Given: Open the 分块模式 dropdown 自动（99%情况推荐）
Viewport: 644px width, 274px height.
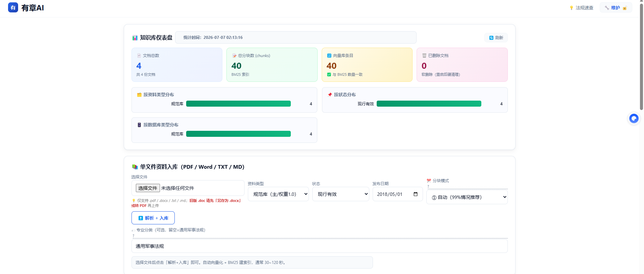Looking at the screenshot, I should click(x=467, y=197).
